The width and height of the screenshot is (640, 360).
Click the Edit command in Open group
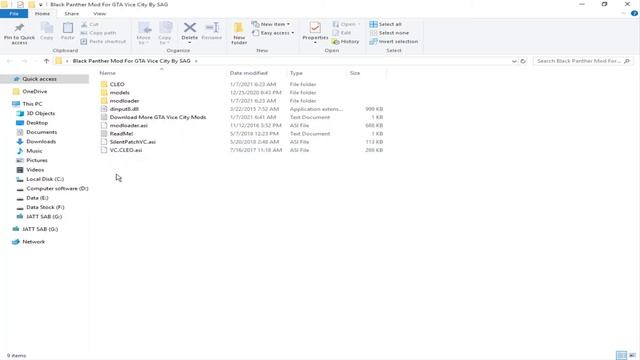click(342, 33)
